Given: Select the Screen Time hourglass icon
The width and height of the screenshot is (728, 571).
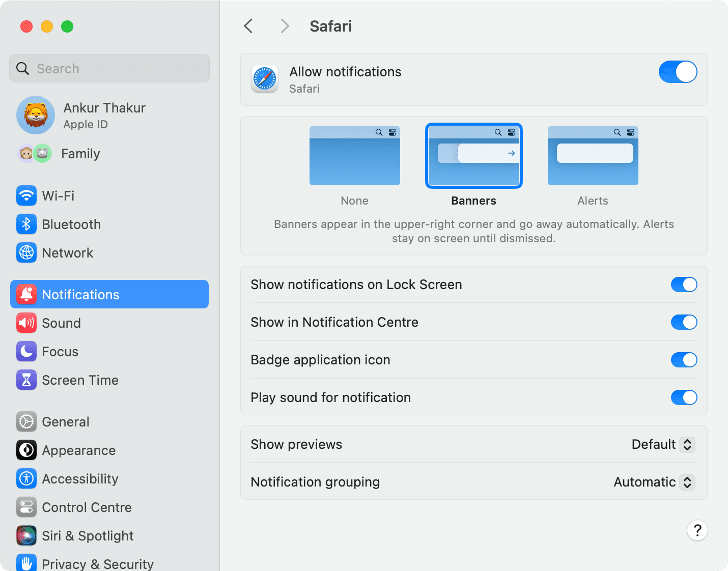Looking at the screenshot, I should 26,380.
